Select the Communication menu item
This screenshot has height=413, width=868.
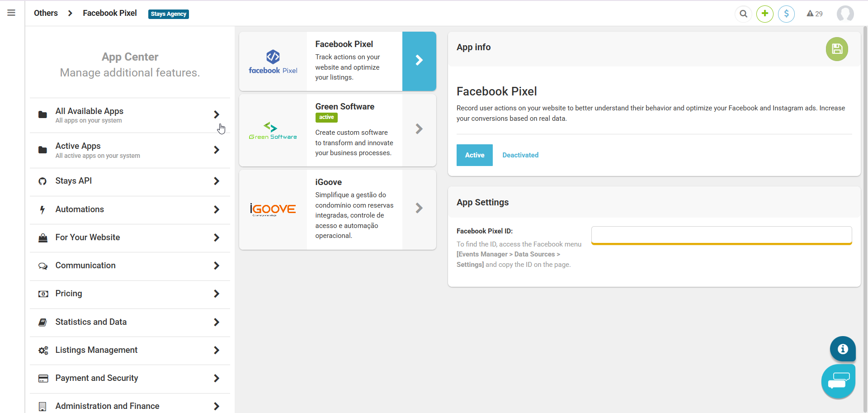pyautogui.click(x=130, y=266)
